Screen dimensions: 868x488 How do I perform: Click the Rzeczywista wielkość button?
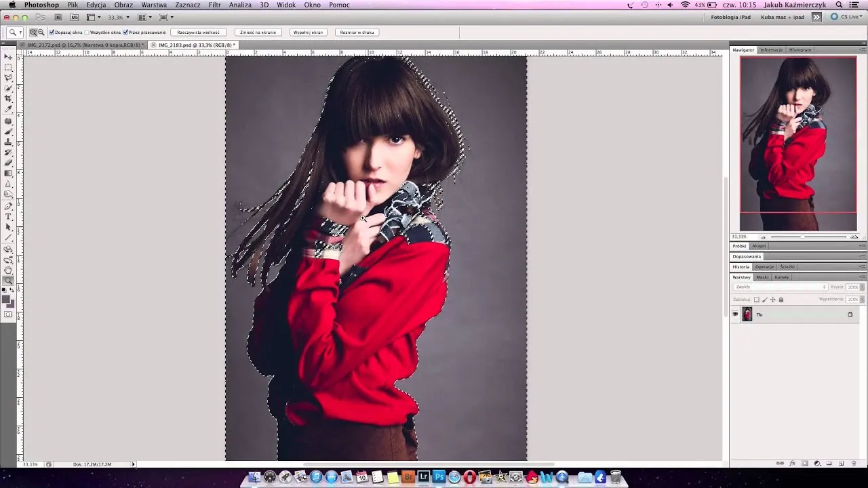198,33
